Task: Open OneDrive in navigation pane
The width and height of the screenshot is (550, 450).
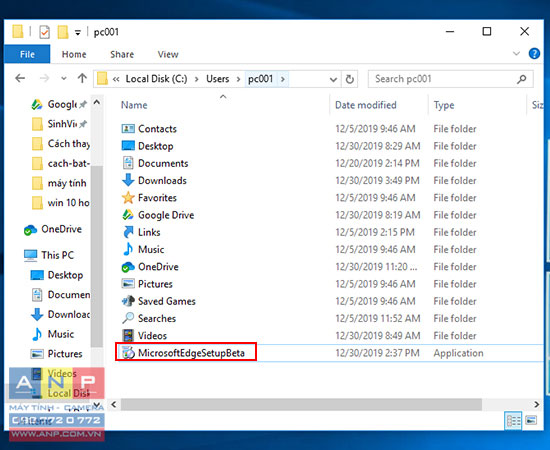Action: click(53, 229)
